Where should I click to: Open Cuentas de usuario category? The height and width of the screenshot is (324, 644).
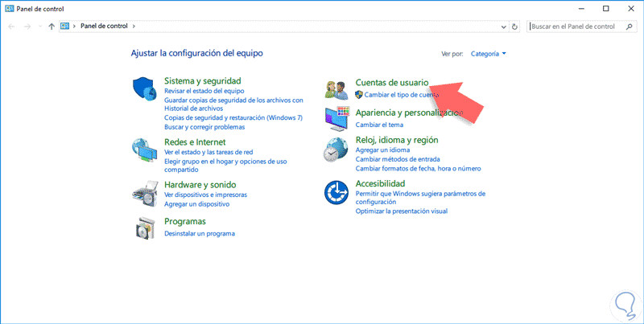[392, 83]
